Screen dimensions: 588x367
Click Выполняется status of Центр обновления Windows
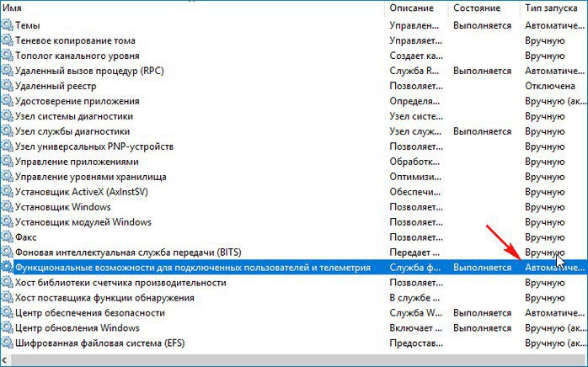482,328
